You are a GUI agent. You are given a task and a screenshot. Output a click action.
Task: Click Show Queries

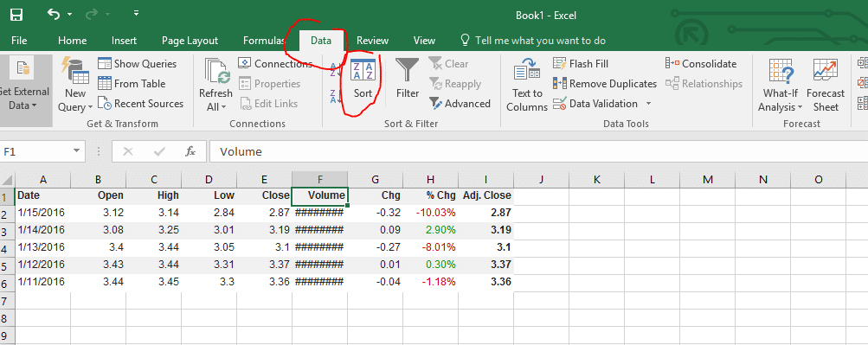(x=138, y=64)
